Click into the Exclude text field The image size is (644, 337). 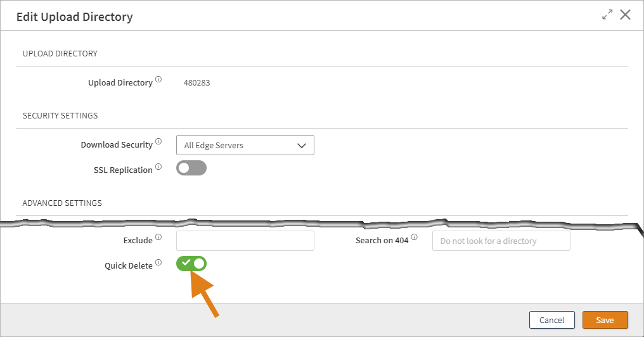(245, 241)
